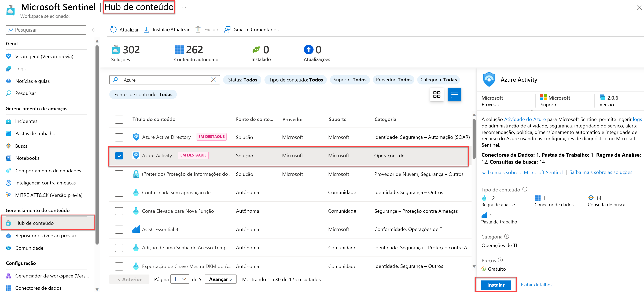Open the header ellipsis more options
This screenshot has width=644, height=292.
tap(184, 7)
